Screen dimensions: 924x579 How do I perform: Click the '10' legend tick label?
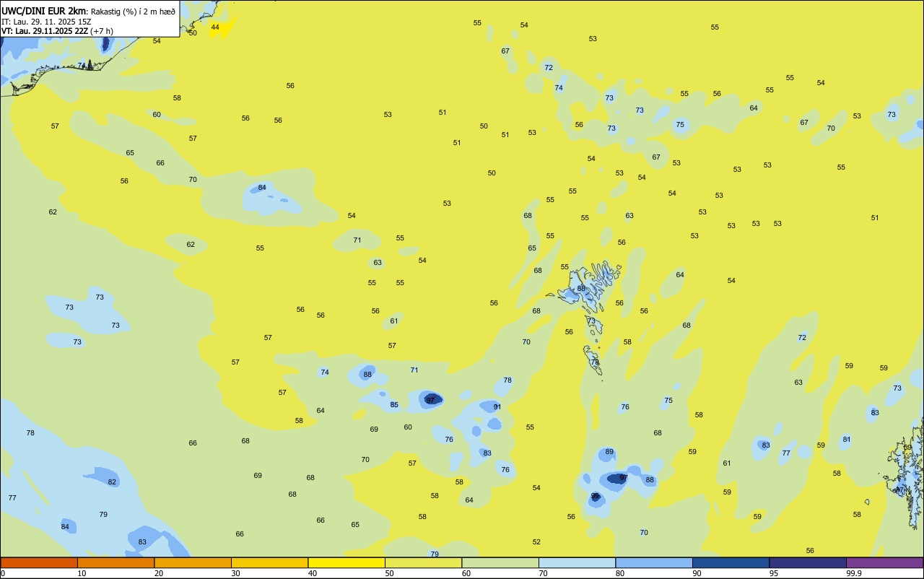point(82,573)
